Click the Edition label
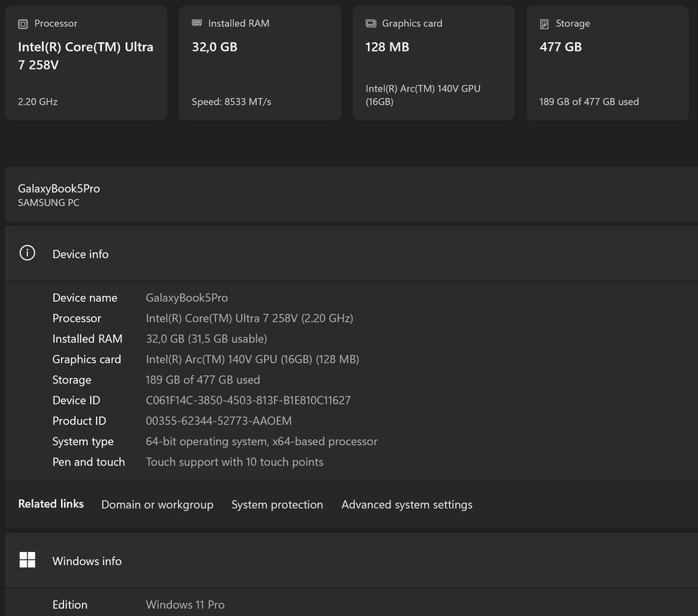The image size is (698, 616). pos(70,604)
